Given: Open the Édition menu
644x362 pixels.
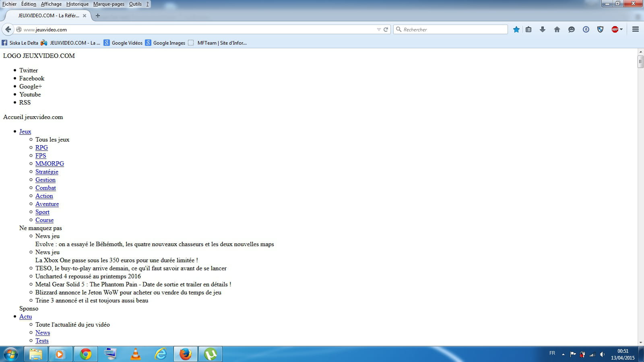Looking at the screenshot, I should (x=29, y=4).
